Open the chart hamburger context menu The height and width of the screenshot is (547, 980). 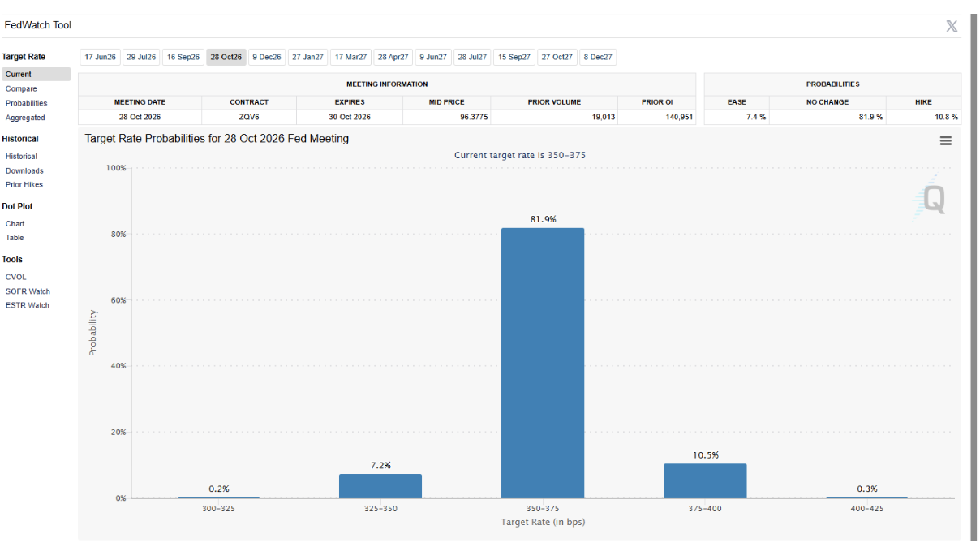[945, 140]
